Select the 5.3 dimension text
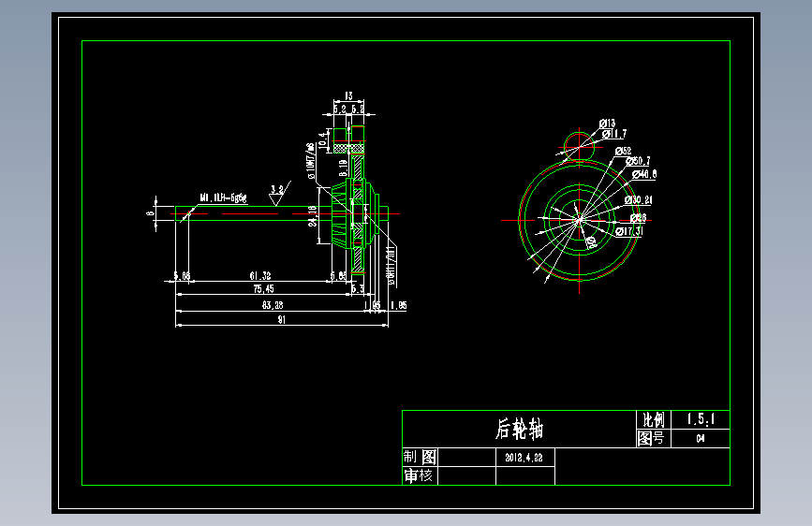 (x=358, y=288)
